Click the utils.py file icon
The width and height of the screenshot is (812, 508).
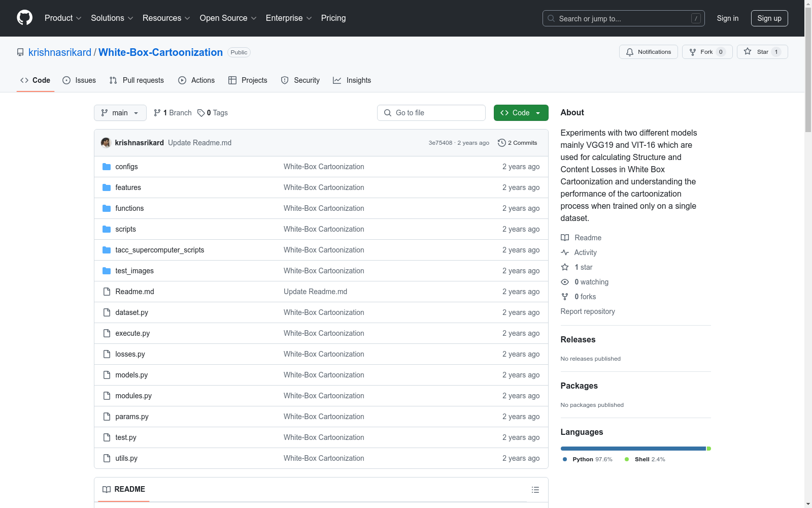coord(107,458)
